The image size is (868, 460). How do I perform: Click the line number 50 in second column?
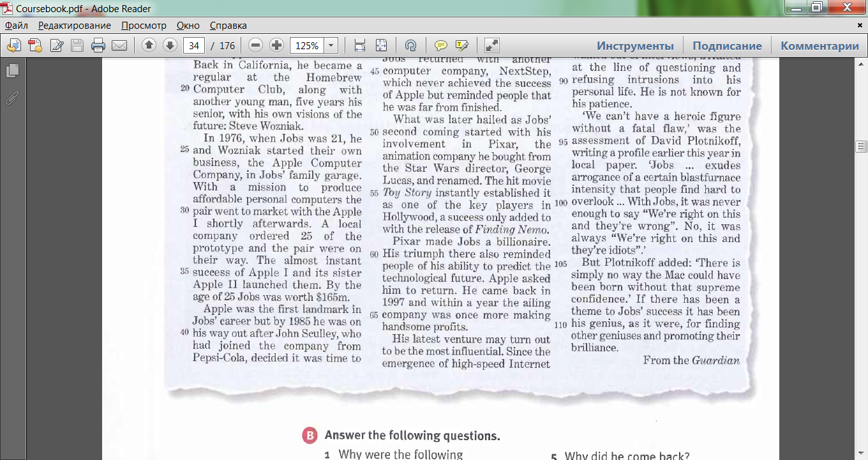[x=375, y=132]
